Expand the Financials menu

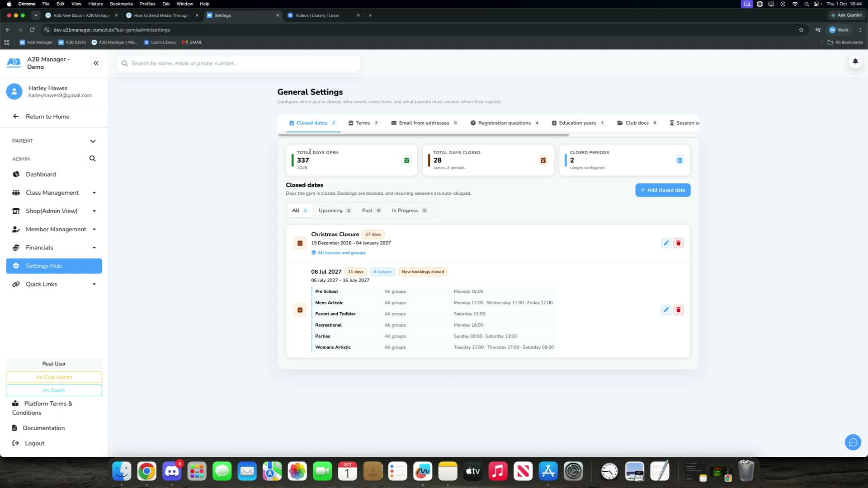(x=54, y=248)
